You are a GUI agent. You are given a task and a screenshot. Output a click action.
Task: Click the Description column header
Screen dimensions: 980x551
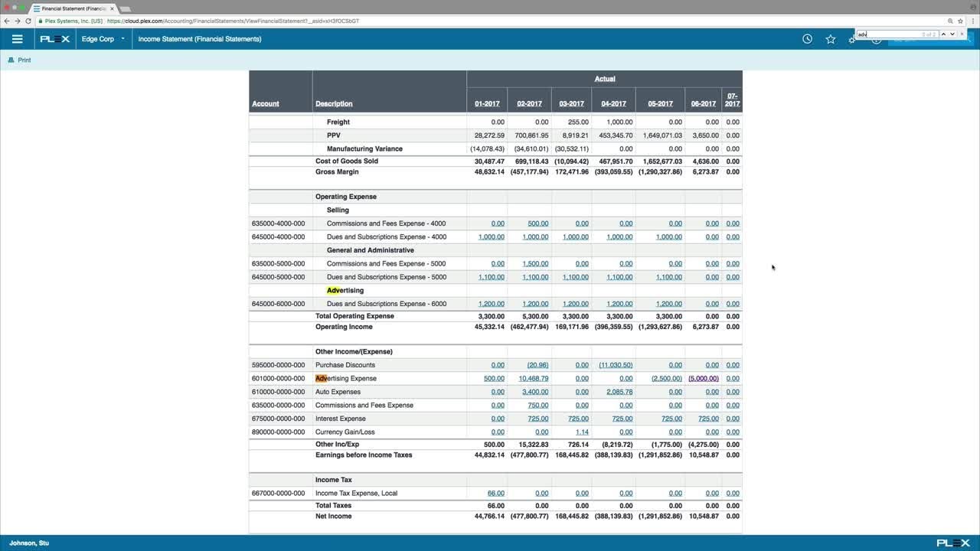[334, 104]
